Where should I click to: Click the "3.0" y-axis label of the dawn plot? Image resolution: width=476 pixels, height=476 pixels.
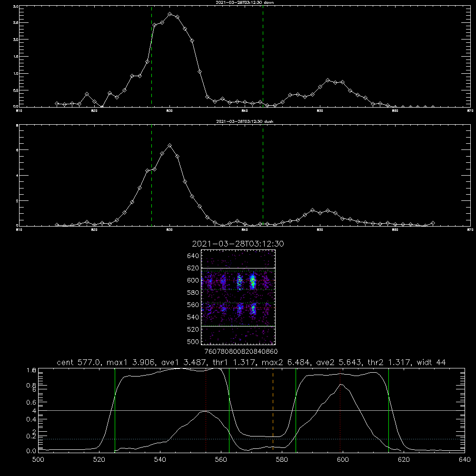(16, 6)
